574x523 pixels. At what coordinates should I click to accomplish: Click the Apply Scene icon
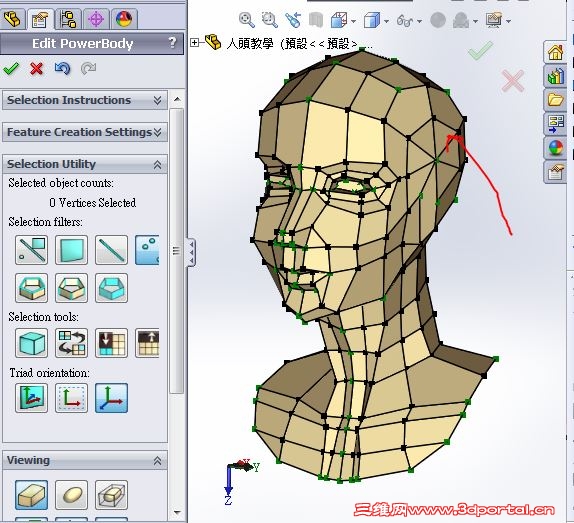[x=461, y=20]
